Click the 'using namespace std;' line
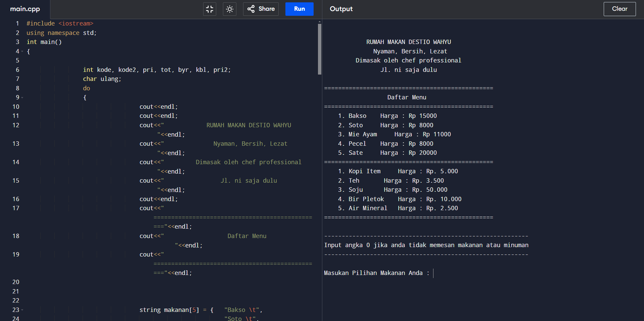Screen dimensions: 644x321 pyautogui.click(x=62, y=33)
